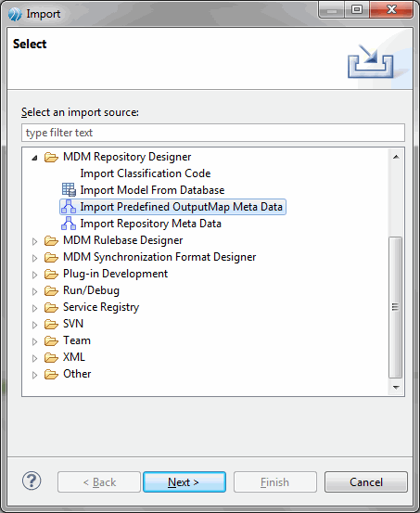Viewport: 420px width, 513px height.
Task: Click the MDM Repository Designer folder icon
Action: [x=51, y=157]
